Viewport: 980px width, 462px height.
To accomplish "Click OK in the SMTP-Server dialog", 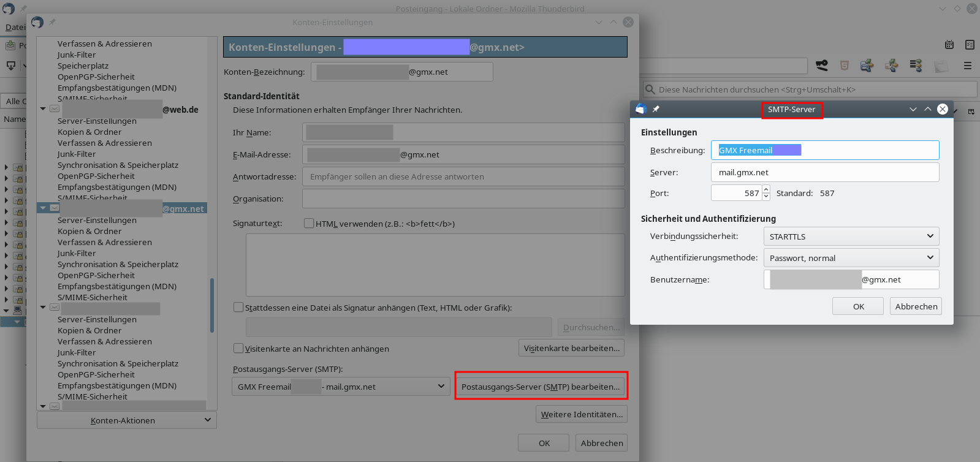I will [x=858, y=306].
